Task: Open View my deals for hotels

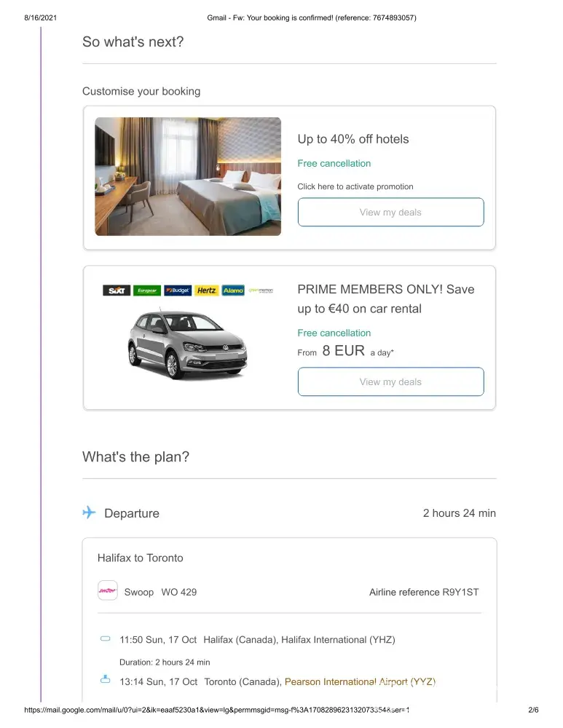Action: [390, 213]
